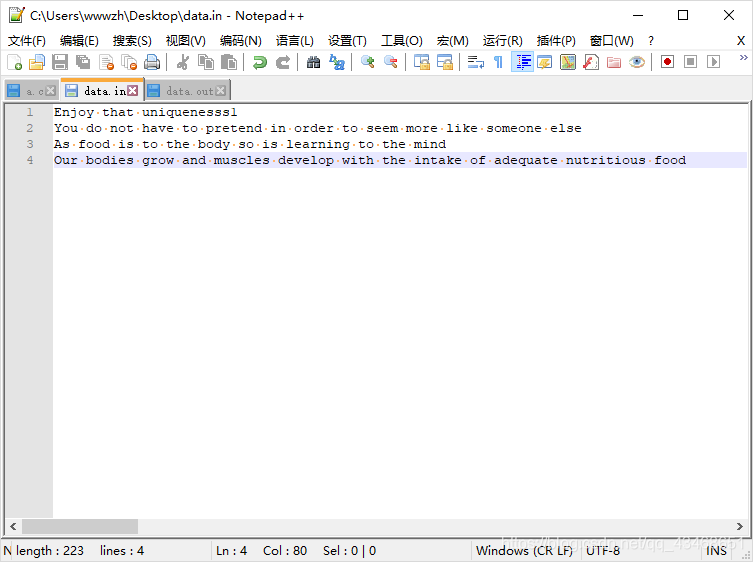Click the Paste clipboard icon

point(229,62)
